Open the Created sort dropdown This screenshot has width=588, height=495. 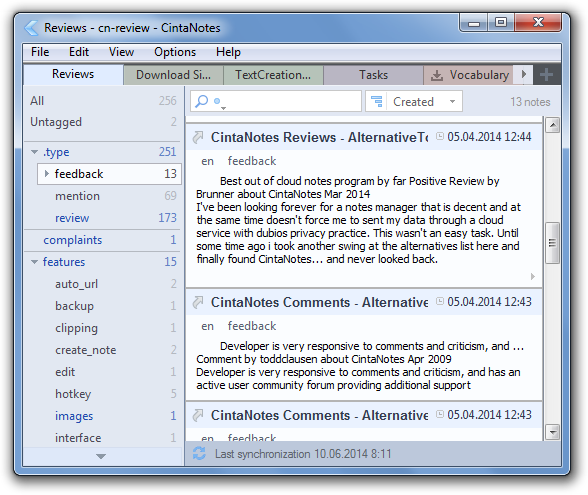(x=452, y=101)
